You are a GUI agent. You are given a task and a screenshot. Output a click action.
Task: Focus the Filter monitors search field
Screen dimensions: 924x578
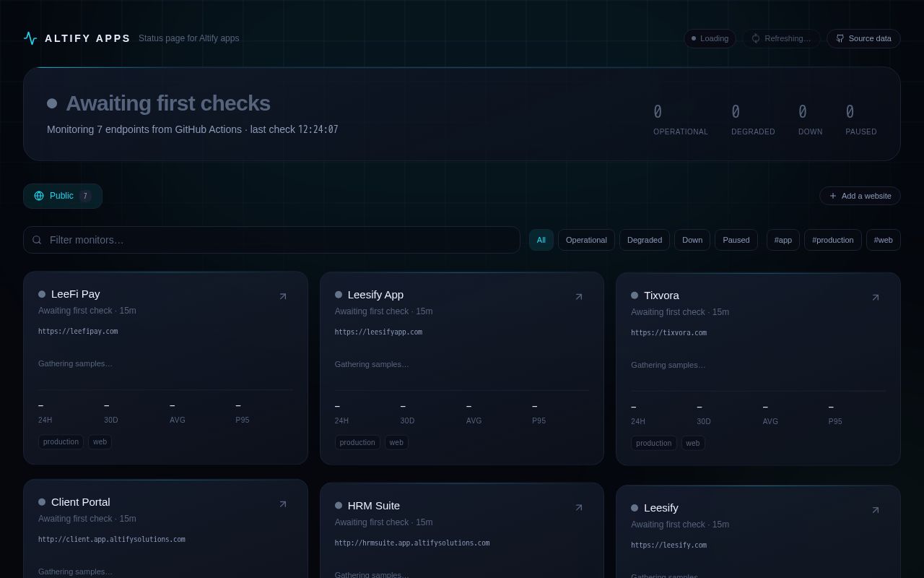(271, 240)
